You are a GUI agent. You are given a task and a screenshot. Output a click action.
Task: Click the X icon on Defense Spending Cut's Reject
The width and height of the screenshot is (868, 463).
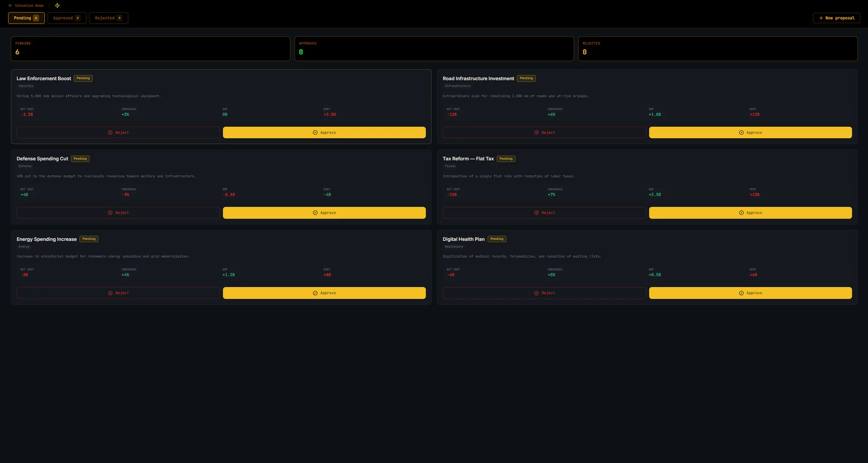tap(110, 213)
